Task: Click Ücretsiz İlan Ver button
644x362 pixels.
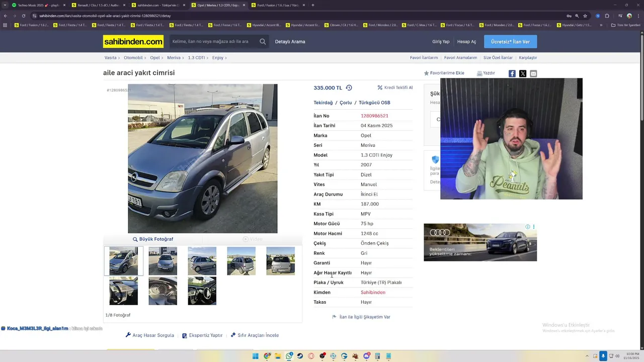Action: coord(510,42)
